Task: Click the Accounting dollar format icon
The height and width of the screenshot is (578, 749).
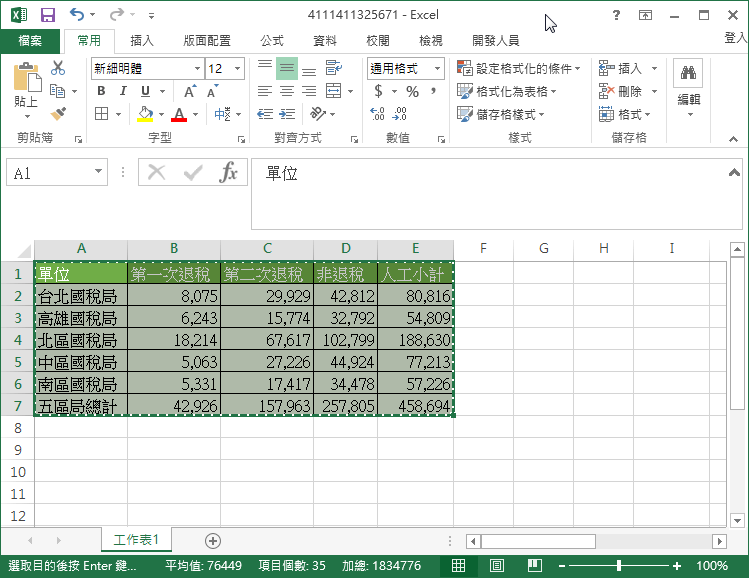Action: tap(378, 91)
